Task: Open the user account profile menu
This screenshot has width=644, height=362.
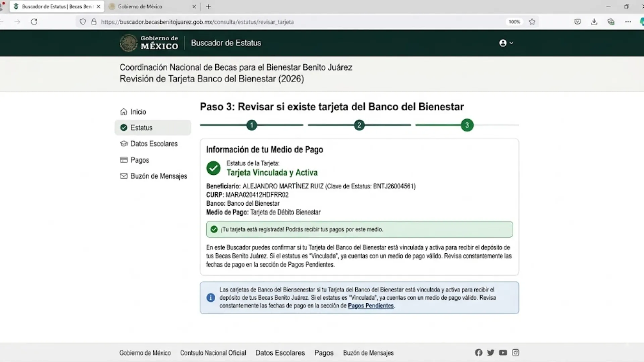Action: point(506,43)
